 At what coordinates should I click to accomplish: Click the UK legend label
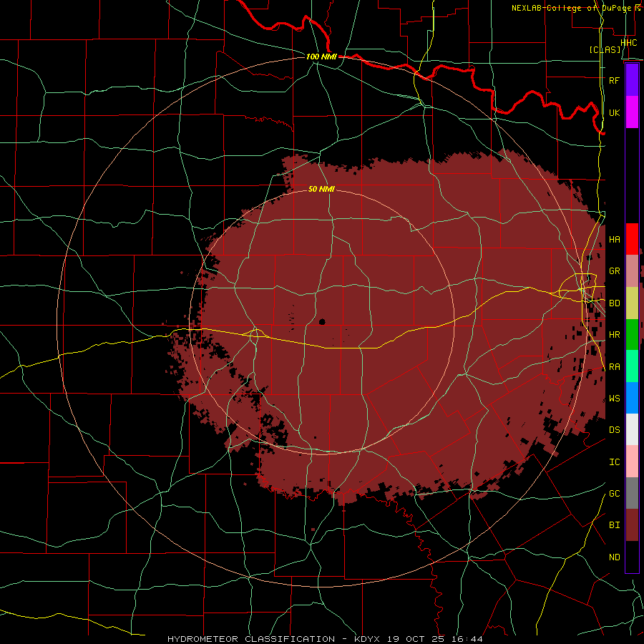[x=614, y=112]
